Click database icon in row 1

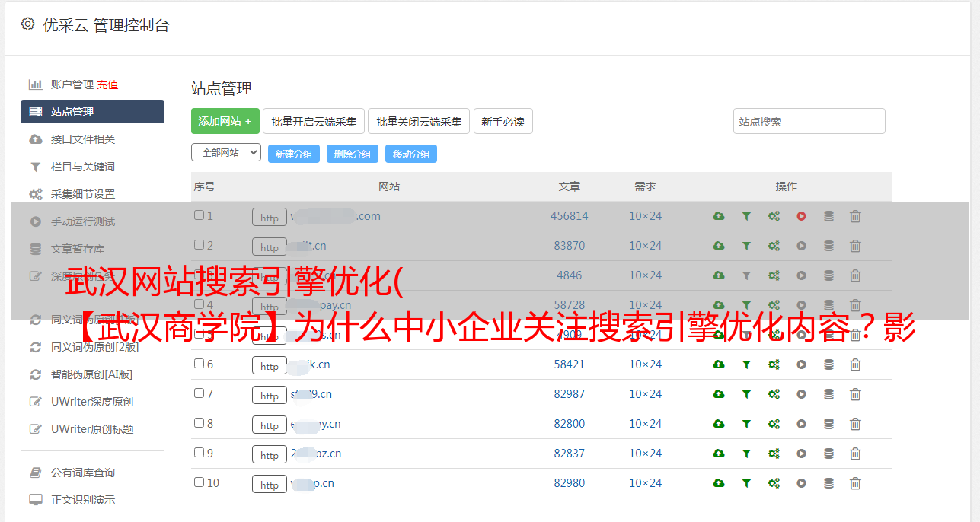click(828, 216)
